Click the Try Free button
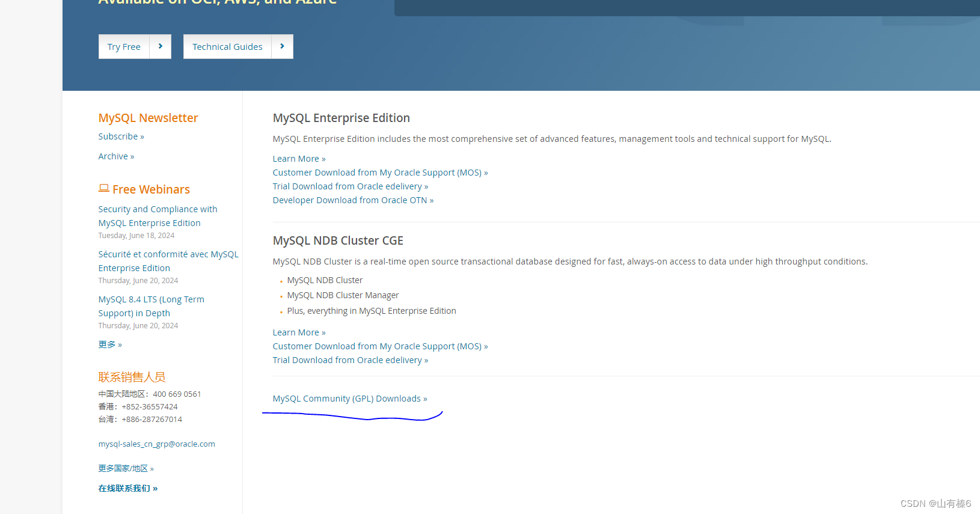The height and width of the screenshot is (514, 980). click(x=124, y=47)
